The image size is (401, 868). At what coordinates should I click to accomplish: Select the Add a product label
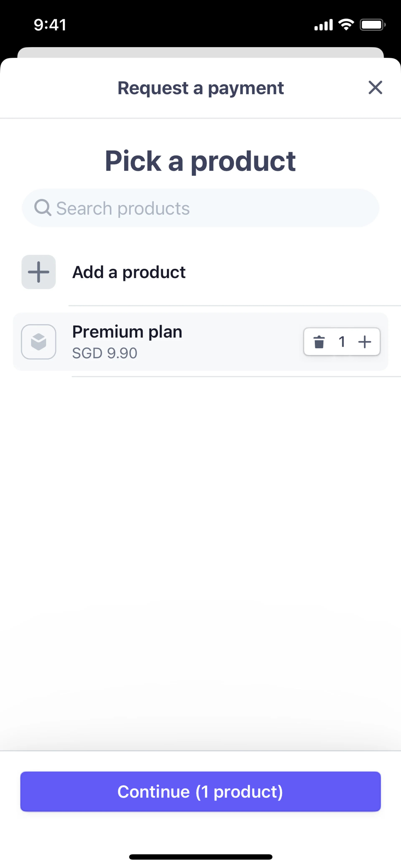click(129, 272)
